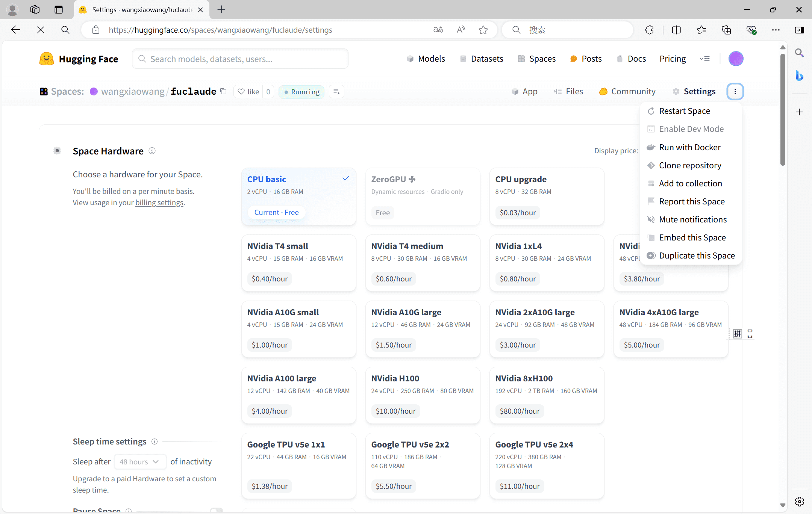Open browser Extensions puzzle icon

pyautogui.click(x=650, y=30)
